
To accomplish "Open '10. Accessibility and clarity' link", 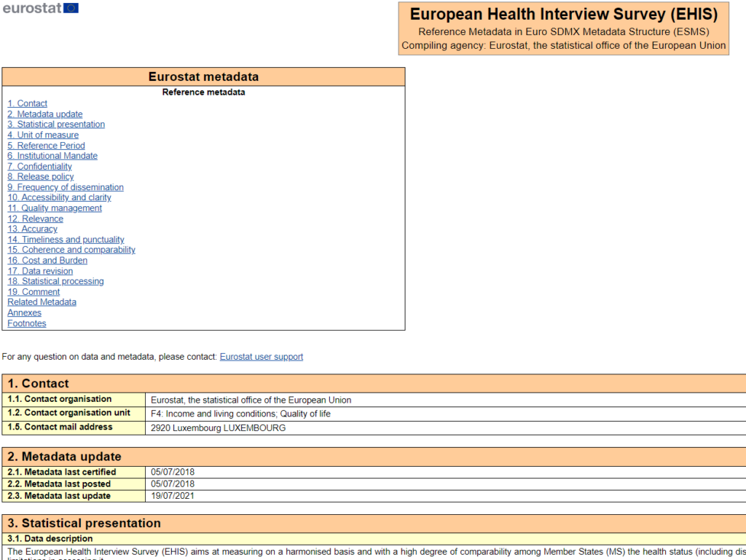I will pos(60,198).
